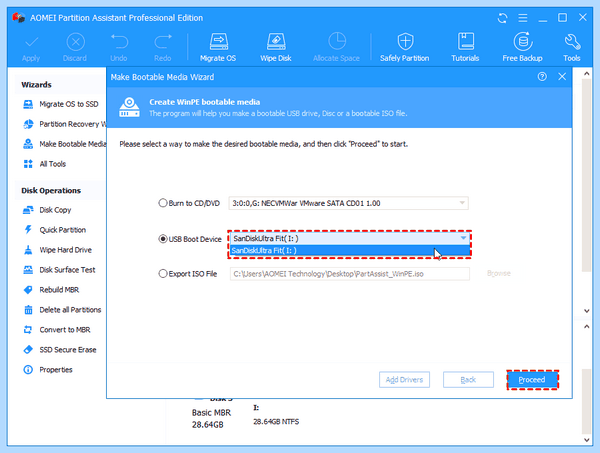Click Quick Partition lightning icon

pyautogui.click(x=28, y=230)
